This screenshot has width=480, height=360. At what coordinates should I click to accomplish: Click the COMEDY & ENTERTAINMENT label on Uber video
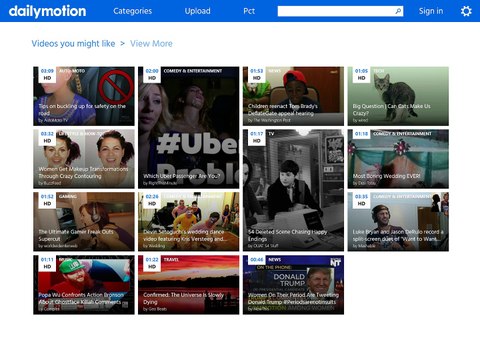193,71
